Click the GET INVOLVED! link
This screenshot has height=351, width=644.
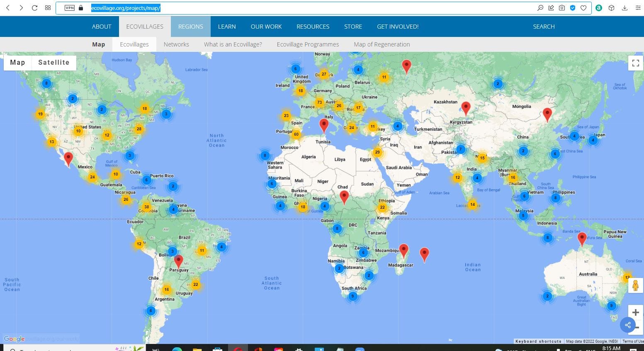pos(397,27)
